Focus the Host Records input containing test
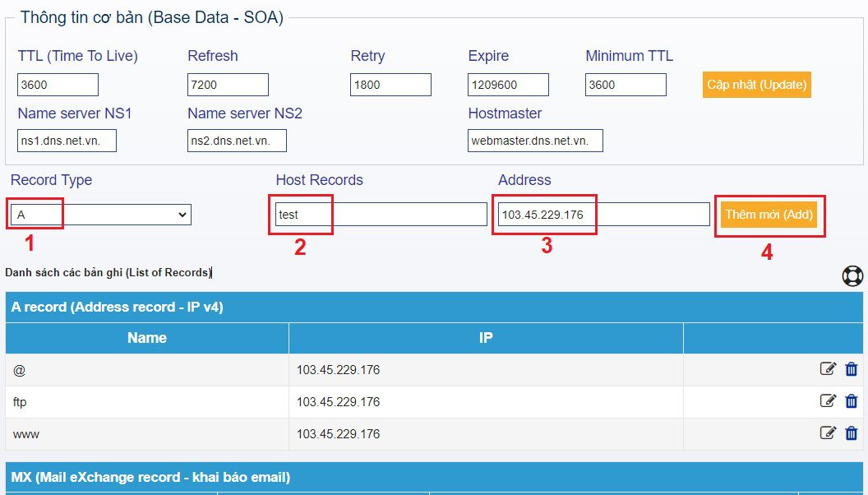 (x=381, y=215)
